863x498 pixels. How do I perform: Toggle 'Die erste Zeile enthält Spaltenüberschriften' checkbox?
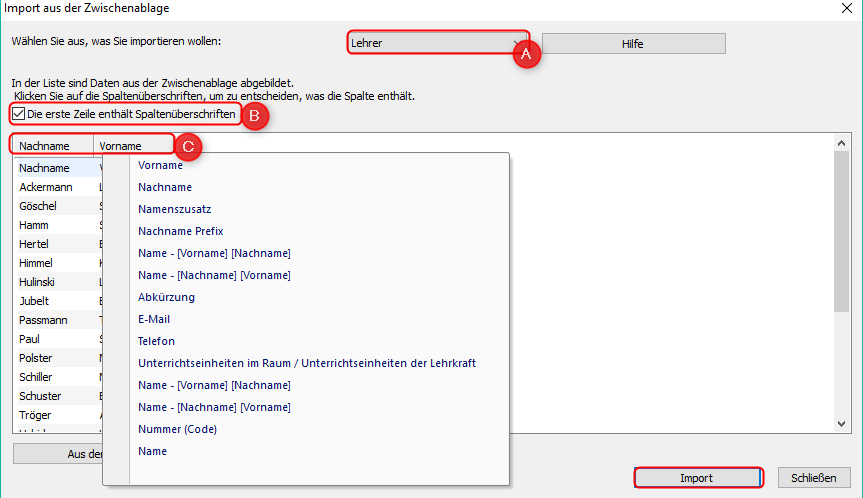point(19,115)
